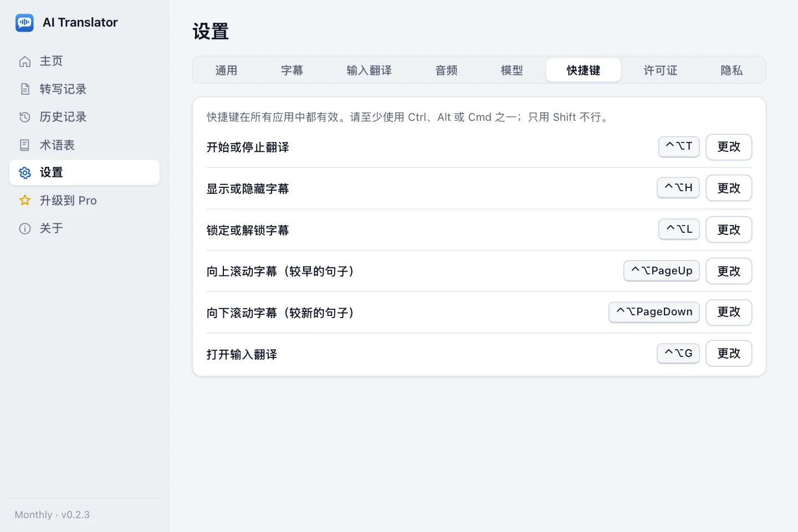Click the ⌃⌥T shortcut key badge
The image size is (798, 532).
tap(679, 146)
